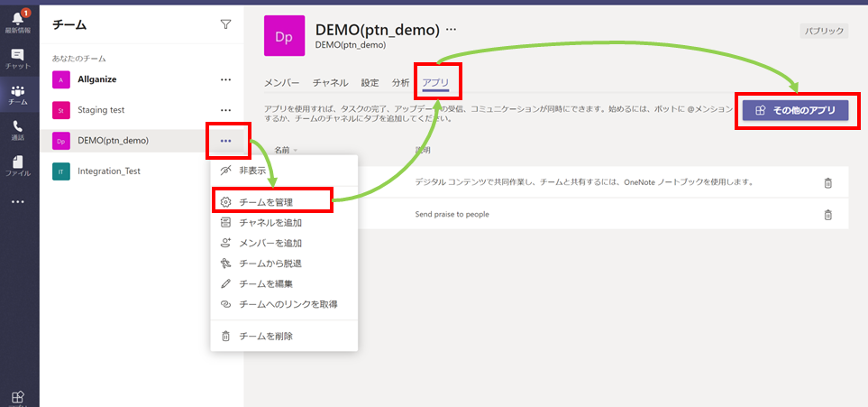Select the DEMO(ptn_demo) team in the list
The width and height of the screenshot is (868, 407).
142,141
